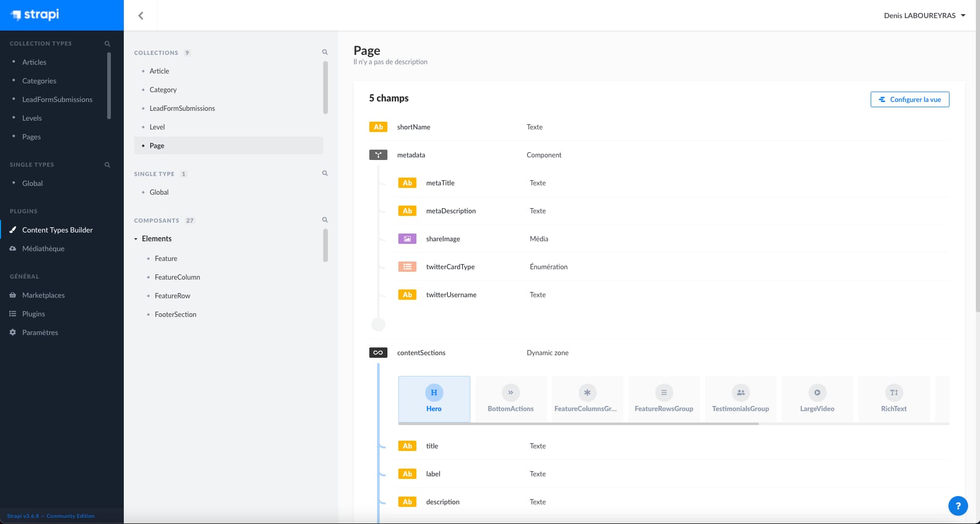Select Feature component under Elements
980x524 pixels.
tap(166, 258)
